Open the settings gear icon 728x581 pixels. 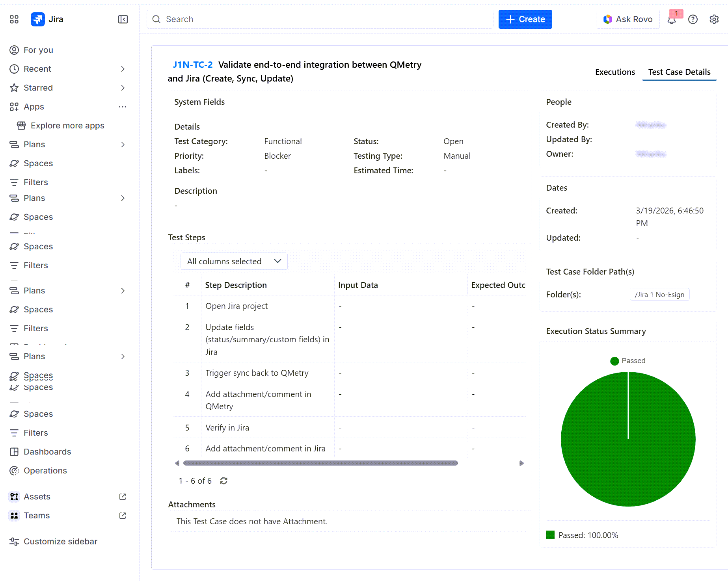point(714,19)
